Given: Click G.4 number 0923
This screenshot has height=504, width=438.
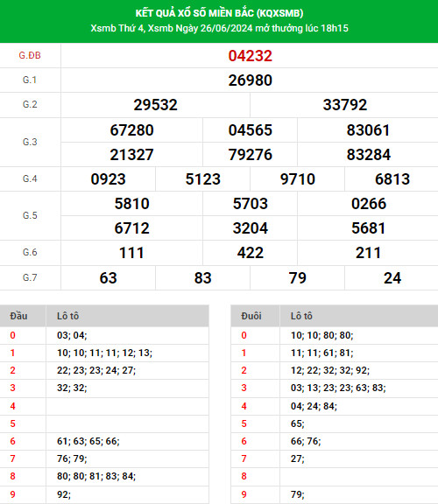Looking at the screenshot, I should (x=108, y=179).
